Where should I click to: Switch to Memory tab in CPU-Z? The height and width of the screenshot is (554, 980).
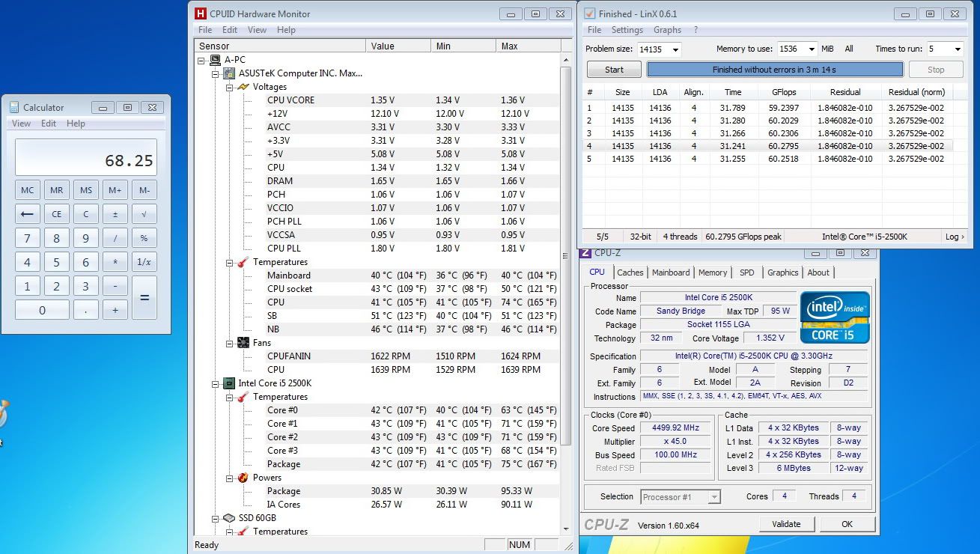(x=713, y=273)
